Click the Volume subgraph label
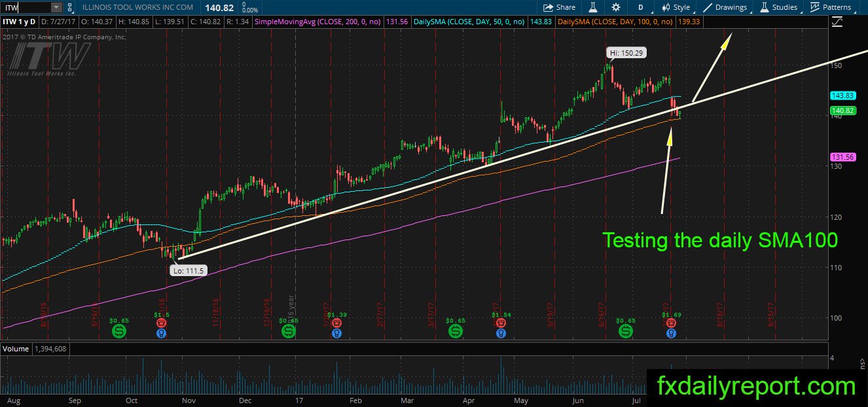 (16, 349)
